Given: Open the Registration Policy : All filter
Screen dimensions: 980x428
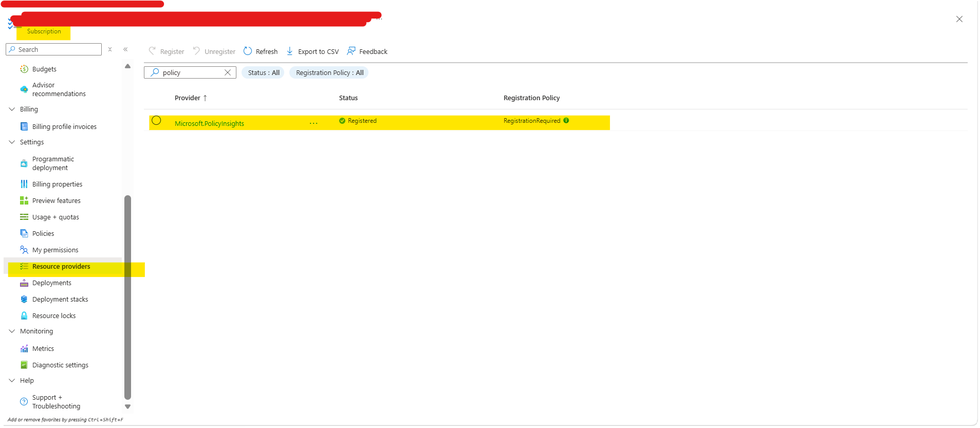Looking at the screenshot, I should click(x=329, y=72).
